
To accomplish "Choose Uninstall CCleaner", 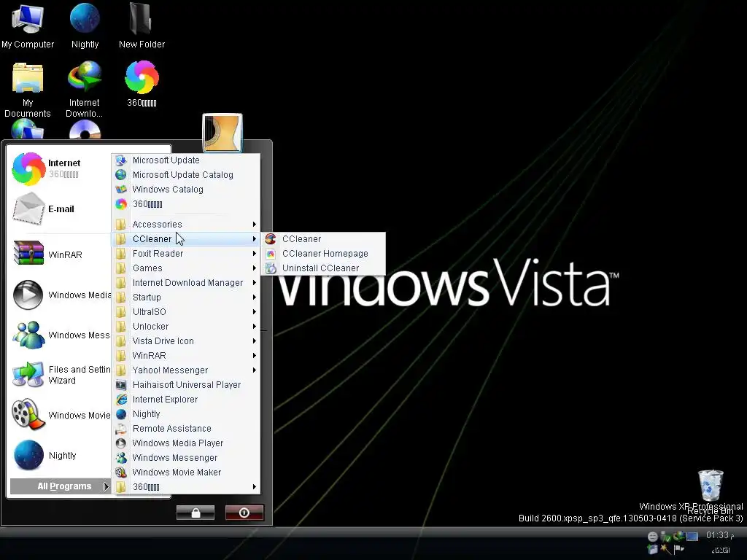I will (324, 268).
